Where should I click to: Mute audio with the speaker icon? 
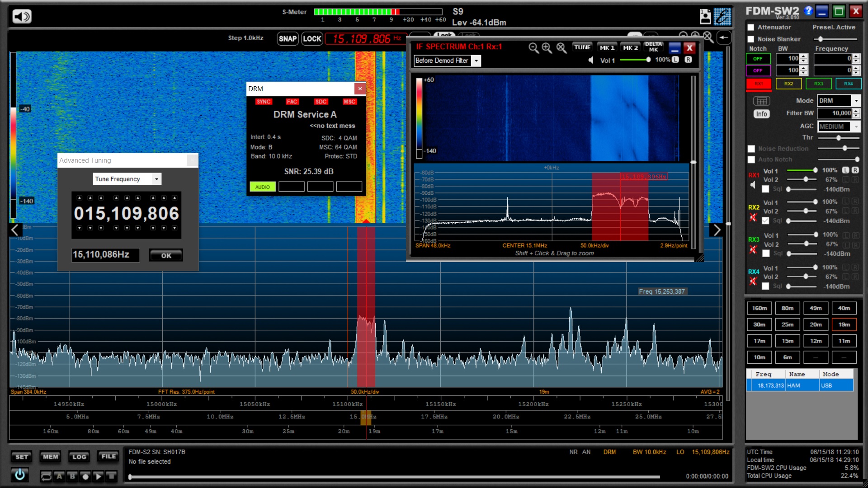point(21,17)
